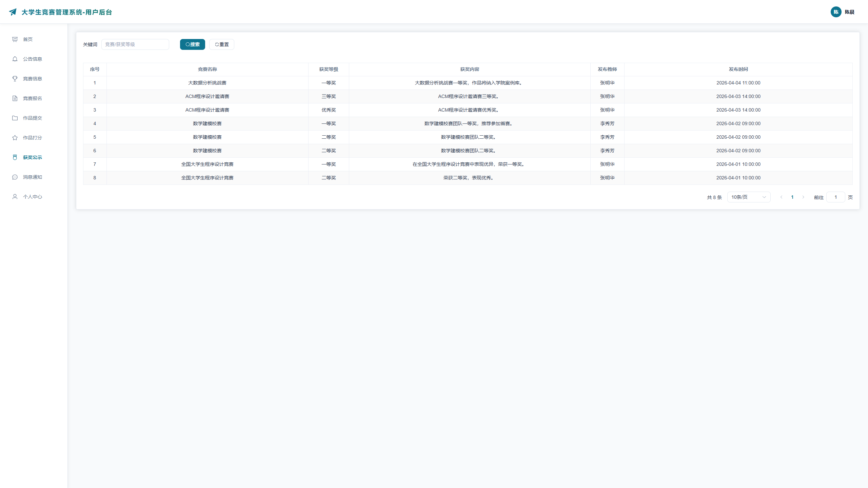868x488 pixels.
Task: Click the paper plane logo icon
Action: [x=13, y=12]
